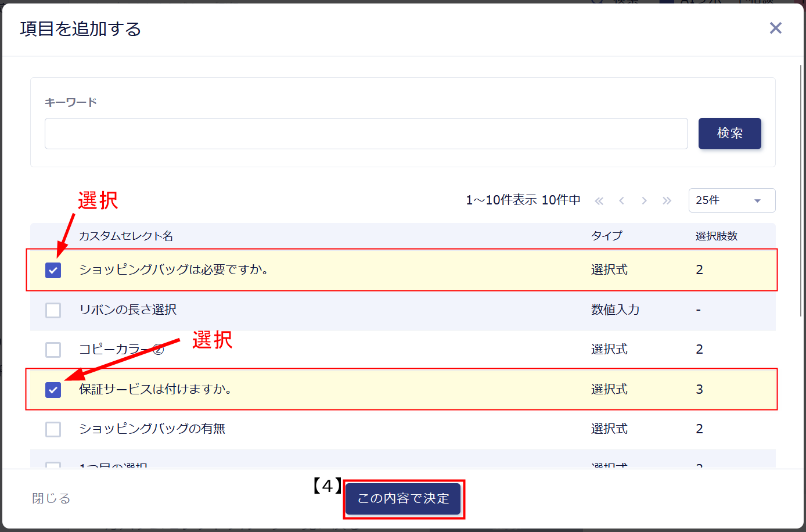This screenshot has height=532, width=806.
Task: Click the dialog's vertical scrollbar
Action: (x=801, y=192)
